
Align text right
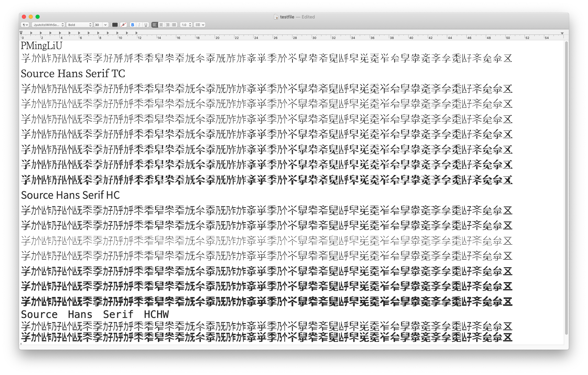tap(167, 25)
